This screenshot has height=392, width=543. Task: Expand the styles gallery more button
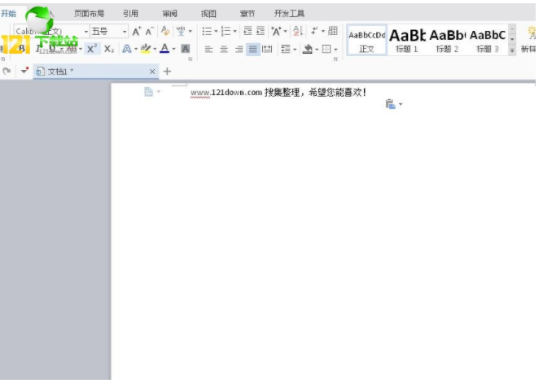(x=512, y=50)
